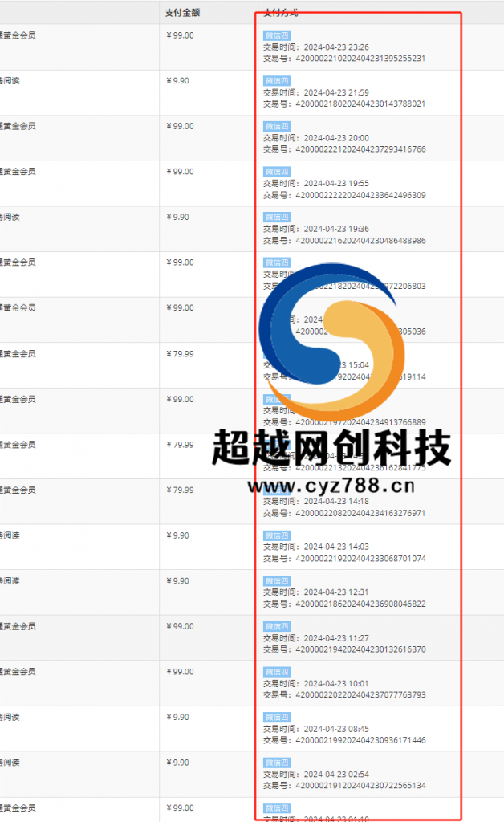Viewport: 504px width, 822px height.
Task: Sort by the 支付金额 column header
Action: [x=182, y=12]
